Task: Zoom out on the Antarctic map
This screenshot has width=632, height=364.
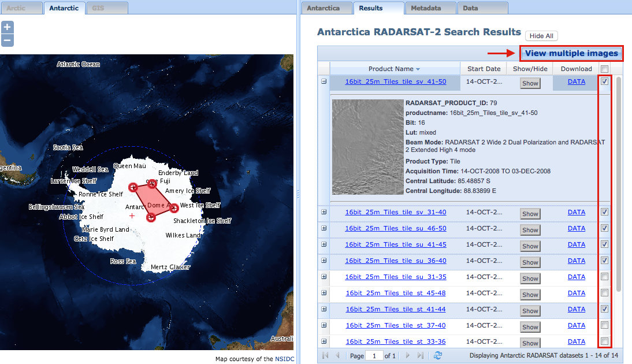Action: (7, 40)
